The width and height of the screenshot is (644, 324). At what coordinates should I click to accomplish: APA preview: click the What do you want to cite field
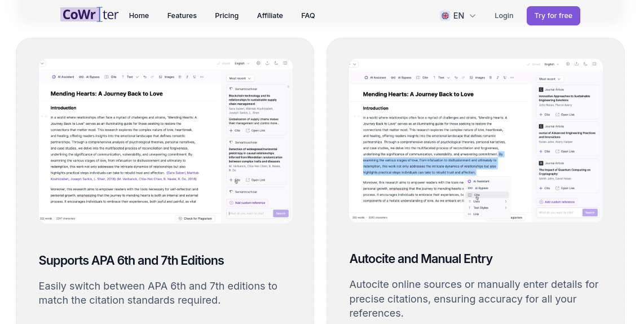(x=249, y=213)
